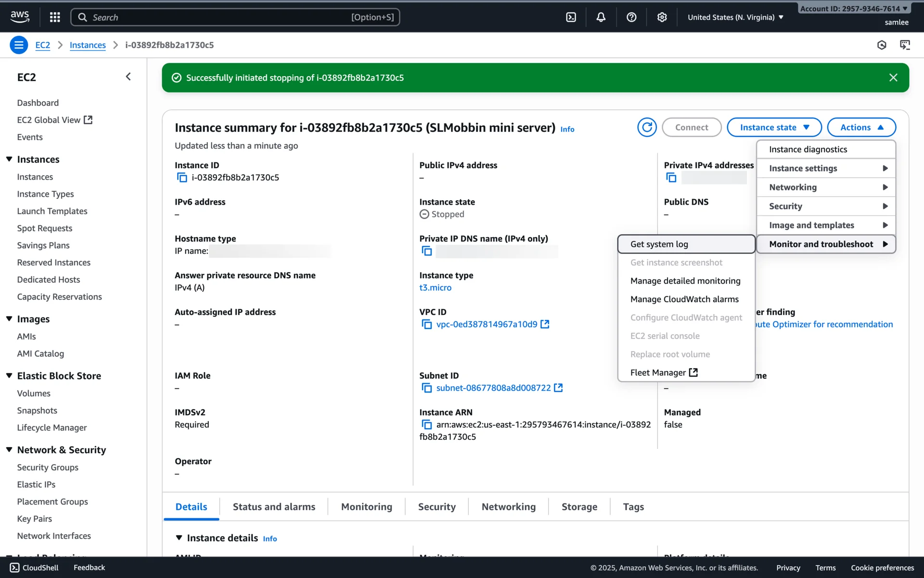Viewport: 924px width, 578px height.
Task: Click the refresh instance summary icon
Action: [x=647, y=127]
